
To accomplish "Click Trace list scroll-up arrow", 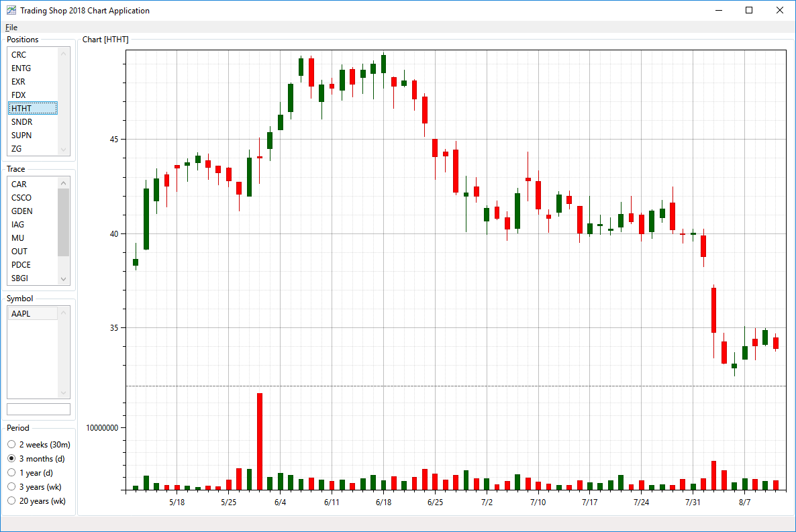I will pos(64,182).
